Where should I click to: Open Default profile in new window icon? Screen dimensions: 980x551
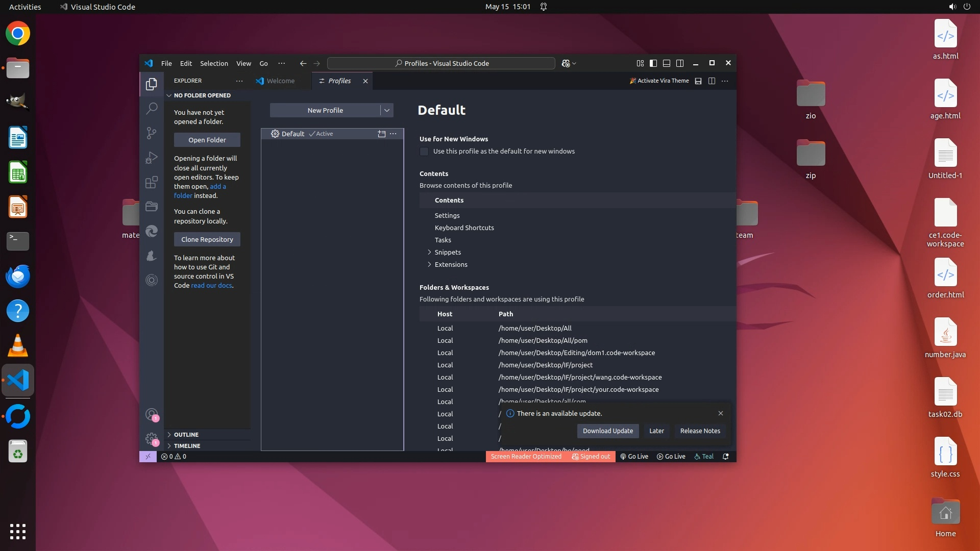pos(381,134)
